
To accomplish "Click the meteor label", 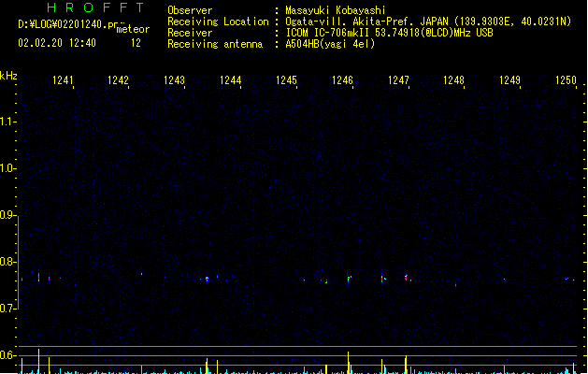I will pyautogui.click(x=133, y=29).
